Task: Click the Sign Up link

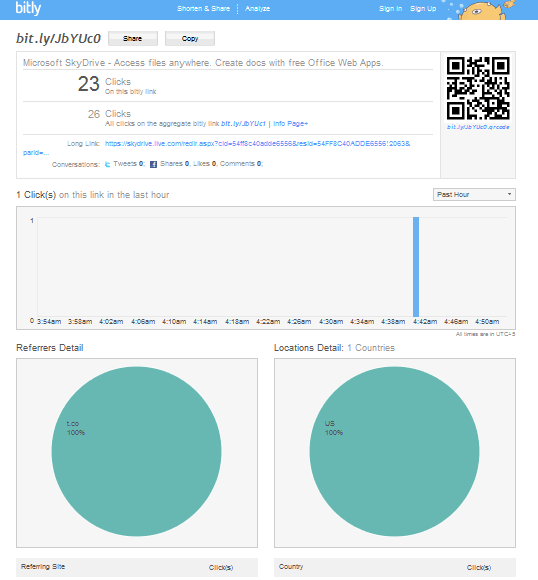Action: 423,9
